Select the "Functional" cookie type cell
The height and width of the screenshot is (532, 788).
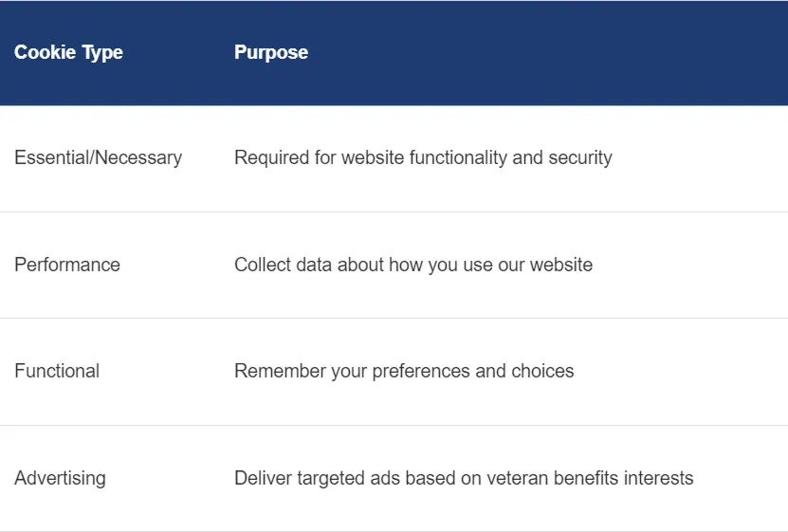click(57, 371)
